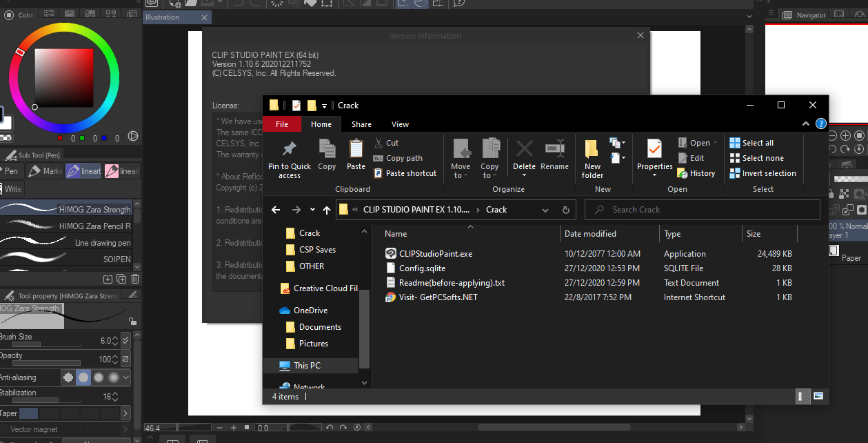This screenshot has width=868, height=443.
Task: Click the Rename icon in Organize group
Action: click(x=554, y=148)
